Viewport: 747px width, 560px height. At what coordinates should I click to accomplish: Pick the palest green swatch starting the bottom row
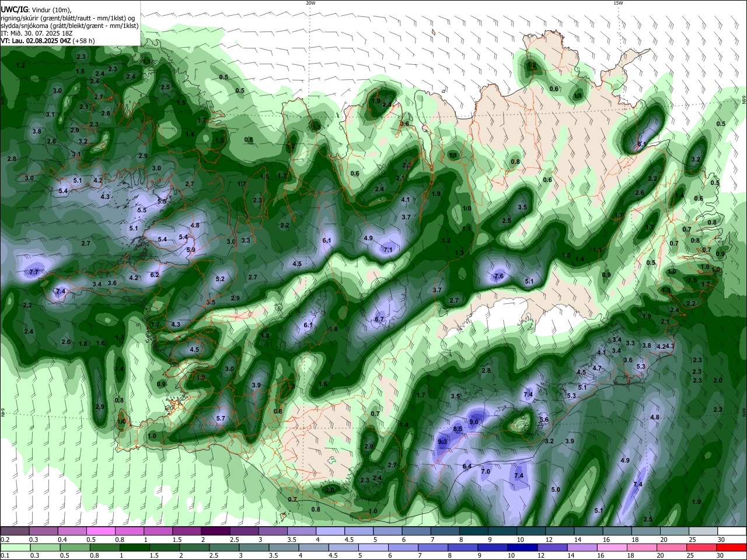pyautogui.click(x=15, y=548)
